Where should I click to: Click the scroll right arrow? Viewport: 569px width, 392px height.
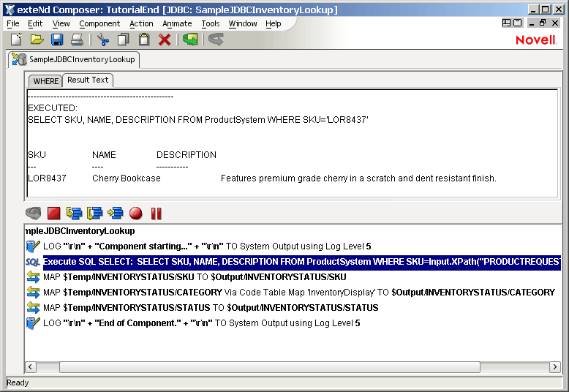coord(555,367)
